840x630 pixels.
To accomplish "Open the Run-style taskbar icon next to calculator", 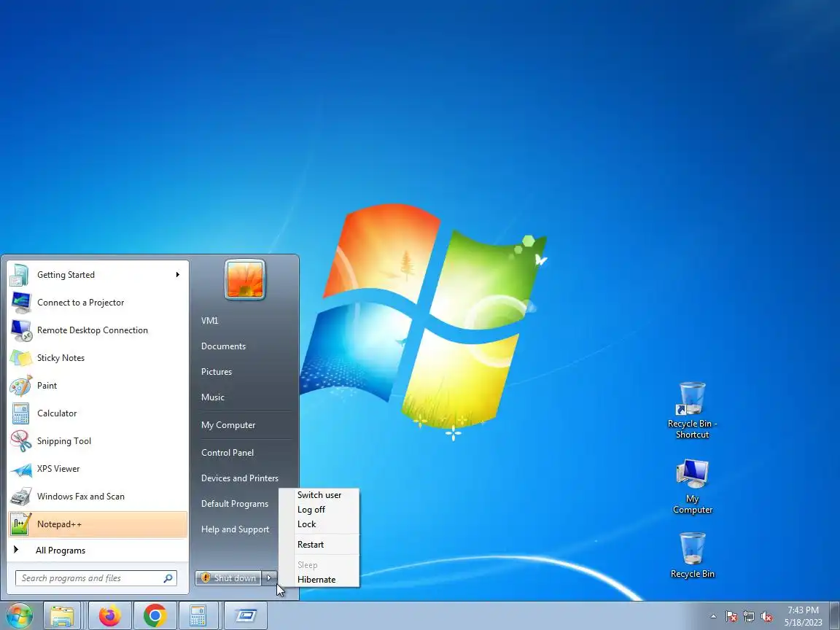I will pyautogui.click(x=245, y=616).
